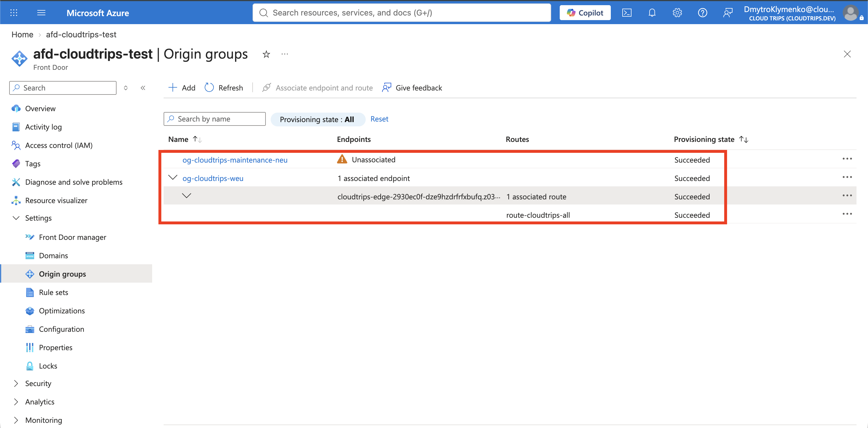
Task: Open the notifications bell
Action: 652,13
